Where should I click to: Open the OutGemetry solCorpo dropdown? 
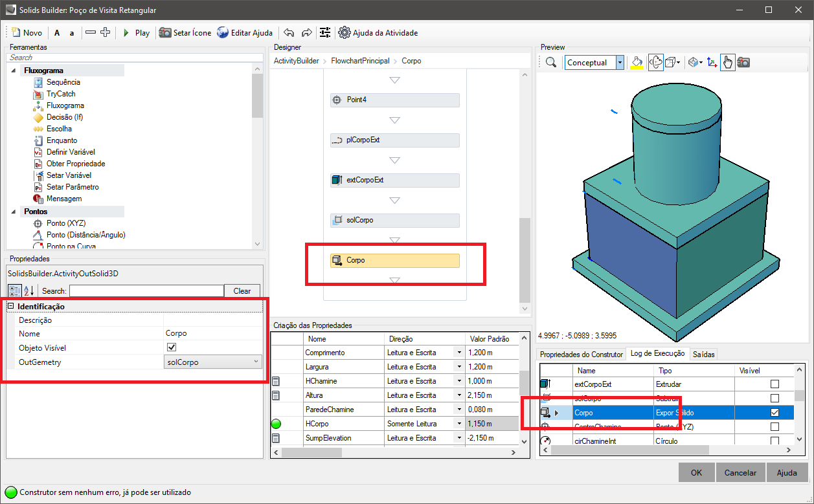click(214, 362)
